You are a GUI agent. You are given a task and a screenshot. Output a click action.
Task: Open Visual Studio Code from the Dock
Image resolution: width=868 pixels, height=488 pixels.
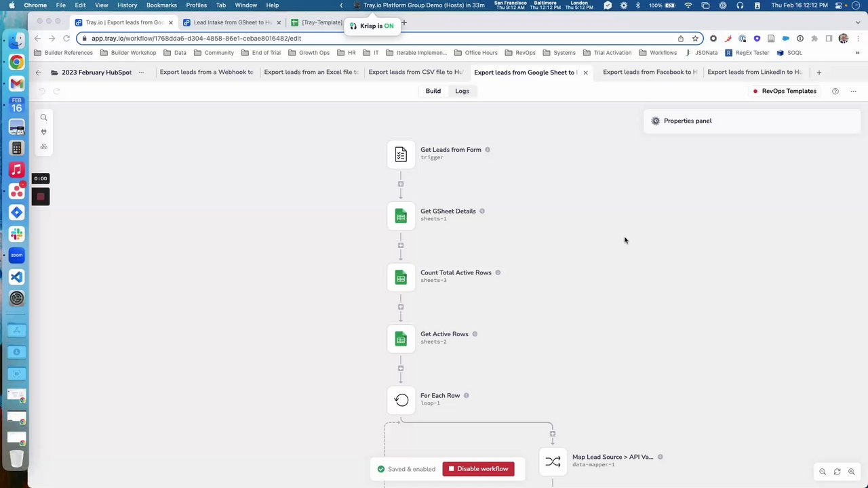(x=17, y=277)
